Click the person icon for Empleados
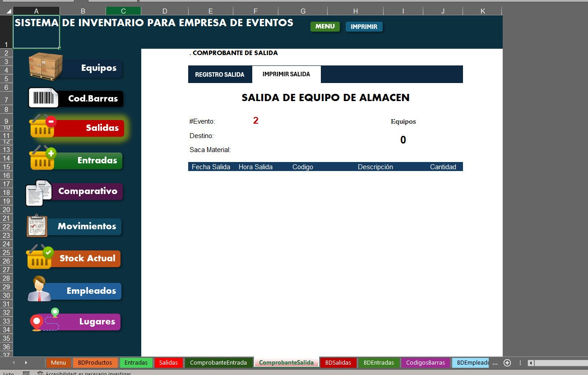The image size is (588, 375). tap(39, 289)
